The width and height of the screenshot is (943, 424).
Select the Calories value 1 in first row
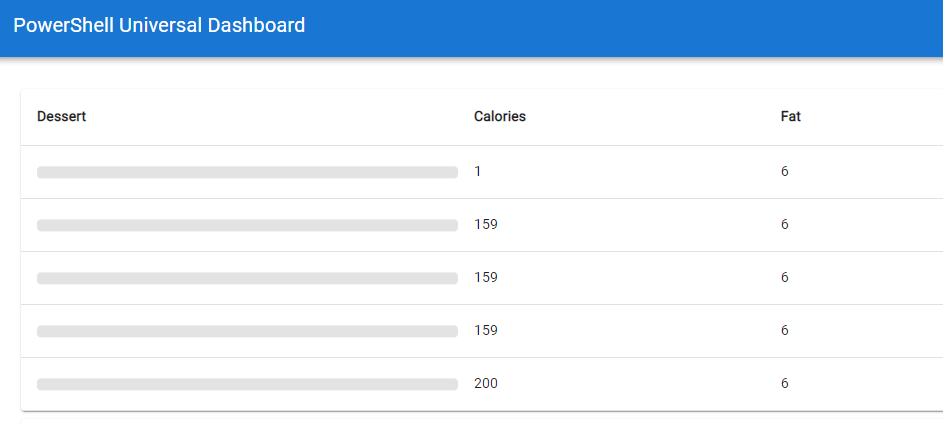(x=478, y=172)
